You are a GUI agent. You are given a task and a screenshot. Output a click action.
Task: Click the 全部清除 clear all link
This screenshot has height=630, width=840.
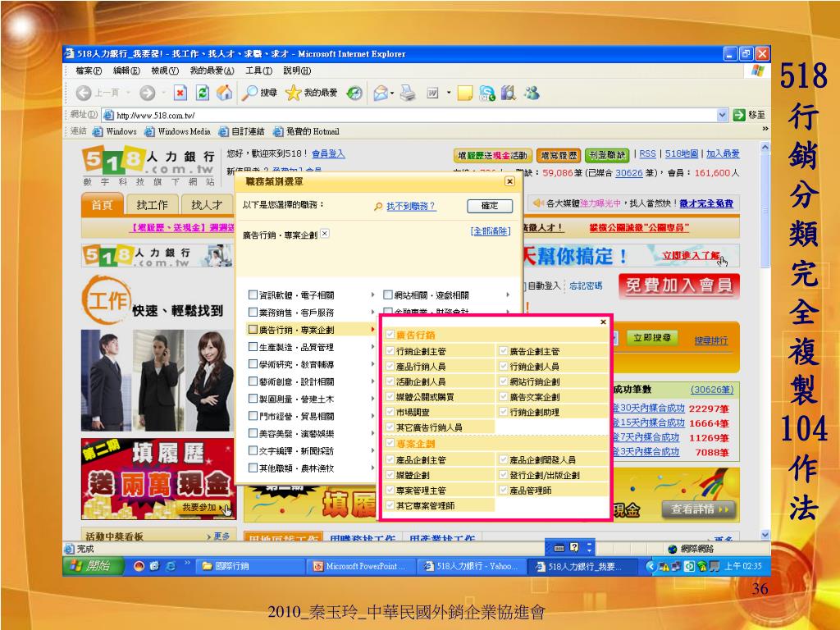point(491,231)
